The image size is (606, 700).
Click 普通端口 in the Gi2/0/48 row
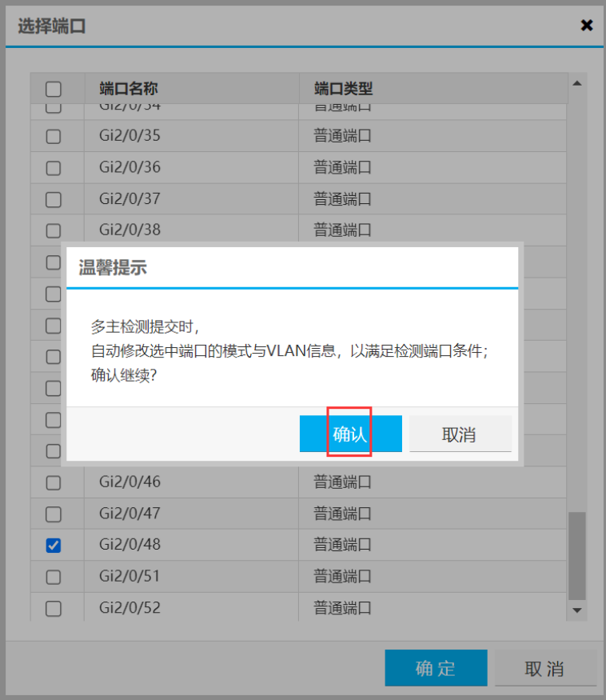tap(342, 545)
